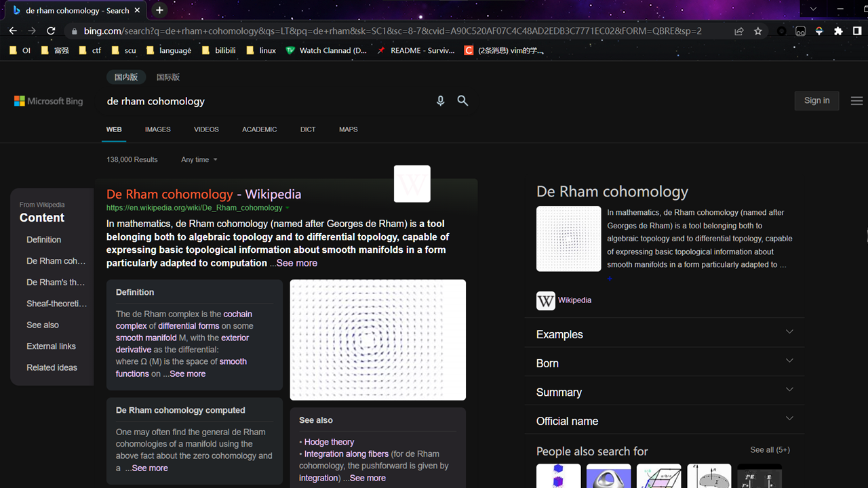
Task: Go back with the browser back arrow
Action: tap(13, 30)
